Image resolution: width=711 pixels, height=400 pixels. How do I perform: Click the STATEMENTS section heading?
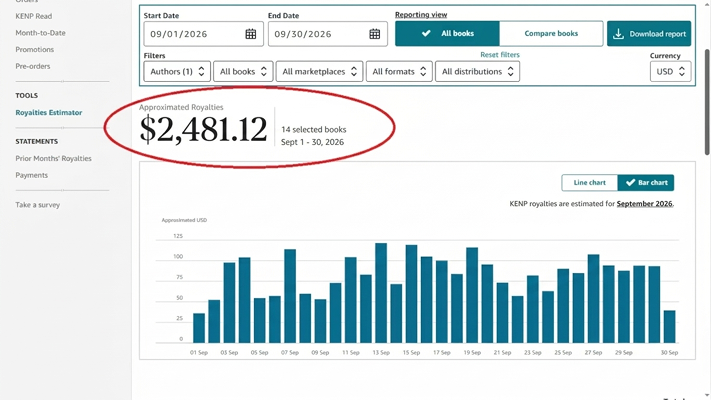37,141
